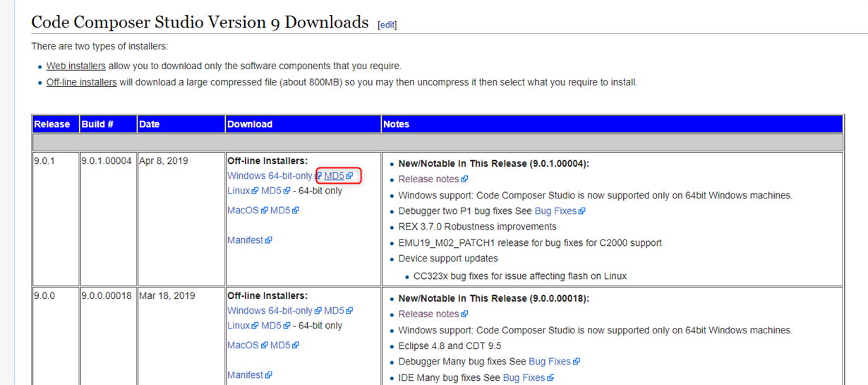Click the Notes column header
The height and width of the screenshot is (385, 868).
612,124
